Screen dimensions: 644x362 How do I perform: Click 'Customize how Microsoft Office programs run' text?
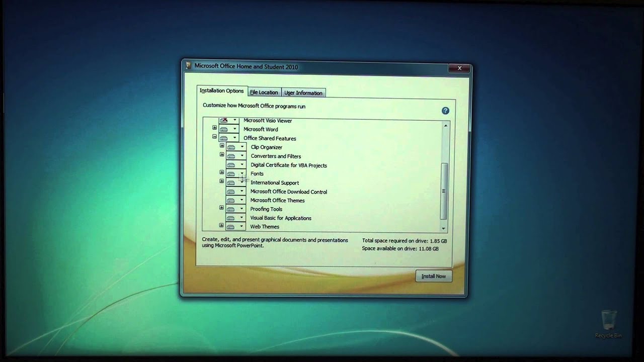pos(254,106)
